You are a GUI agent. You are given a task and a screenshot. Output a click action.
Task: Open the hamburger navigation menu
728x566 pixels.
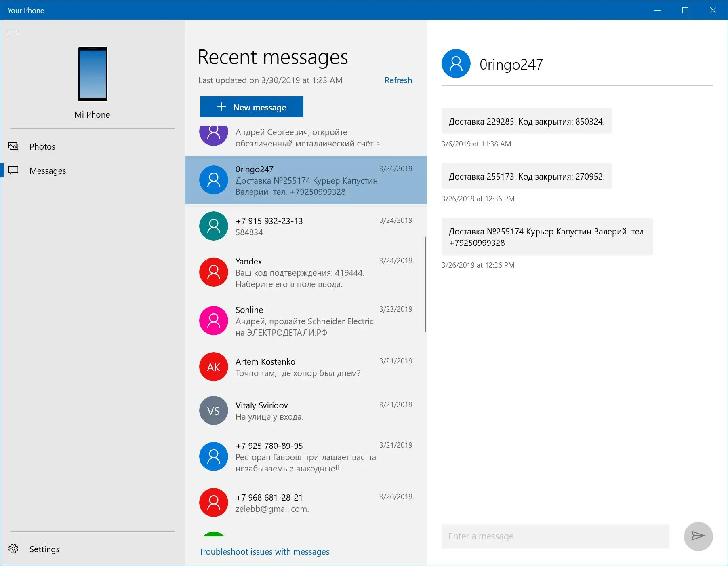click(x=13, y=32)
